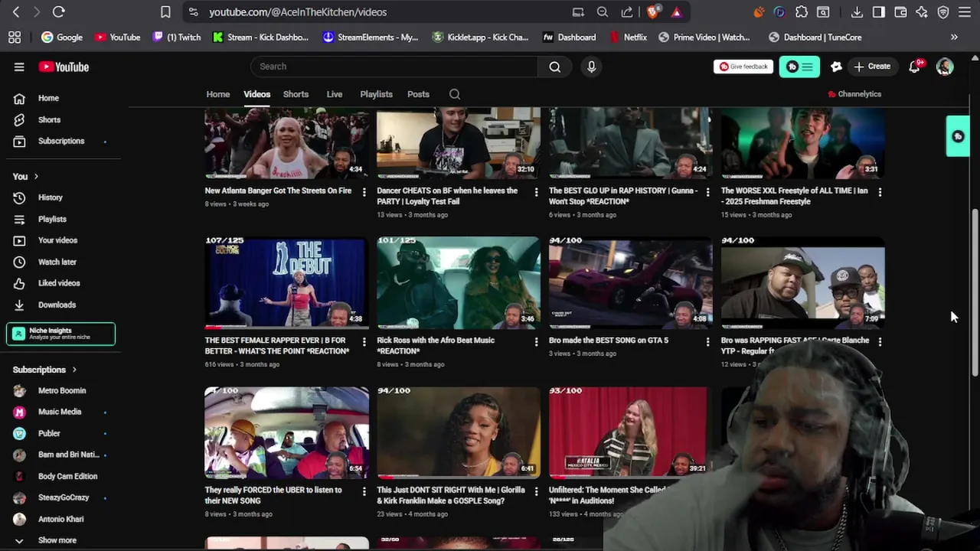Image resolution: width=980 pixels, height=551 pixels.
Task: Open the Dashboard TuneCore bookmark
Action: (815, 37)
